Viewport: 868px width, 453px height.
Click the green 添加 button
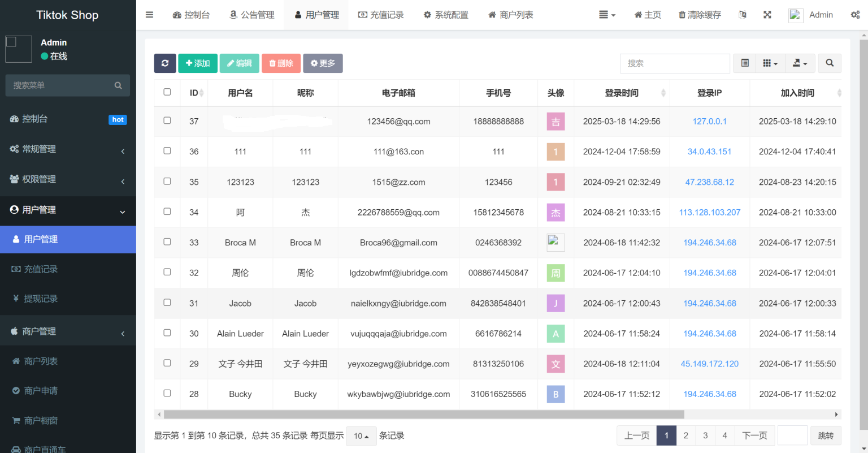point(198,63)
